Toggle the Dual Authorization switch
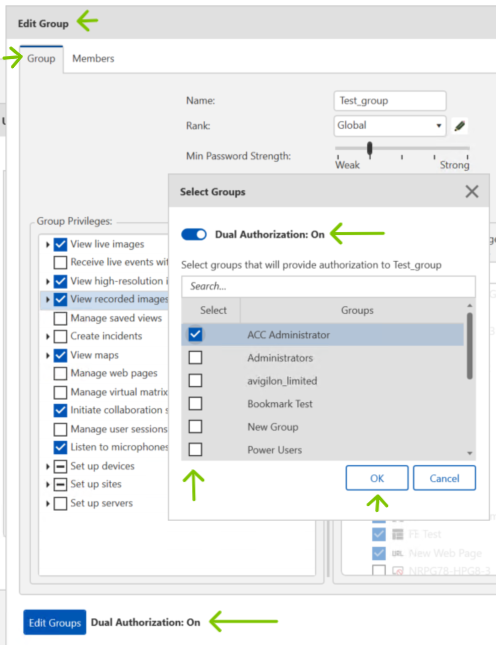 click(194, 234)
